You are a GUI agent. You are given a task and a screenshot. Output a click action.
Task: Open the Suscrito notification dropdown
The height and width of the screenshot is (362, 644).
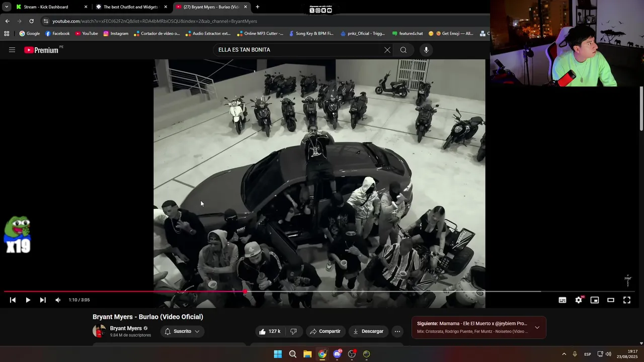(182, 331)
